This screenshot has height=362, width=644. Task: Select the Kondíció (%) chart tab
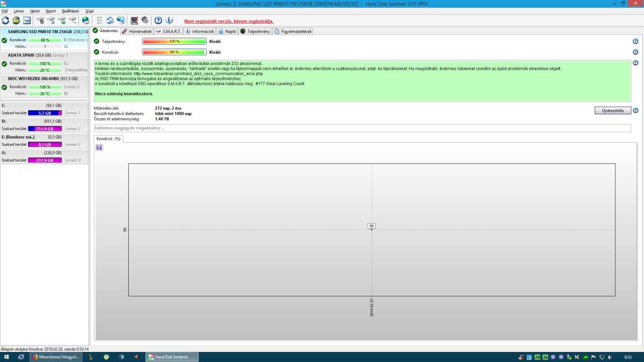pyautogui.click(x=108, y=139)
